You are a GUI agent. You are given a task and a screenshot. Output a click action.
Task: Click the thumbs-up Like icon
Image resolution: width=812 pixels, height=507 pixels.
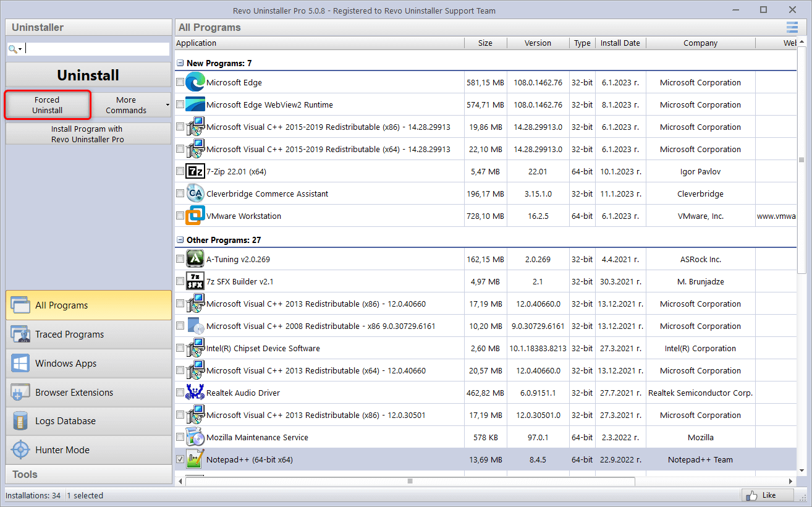(751, 495)
